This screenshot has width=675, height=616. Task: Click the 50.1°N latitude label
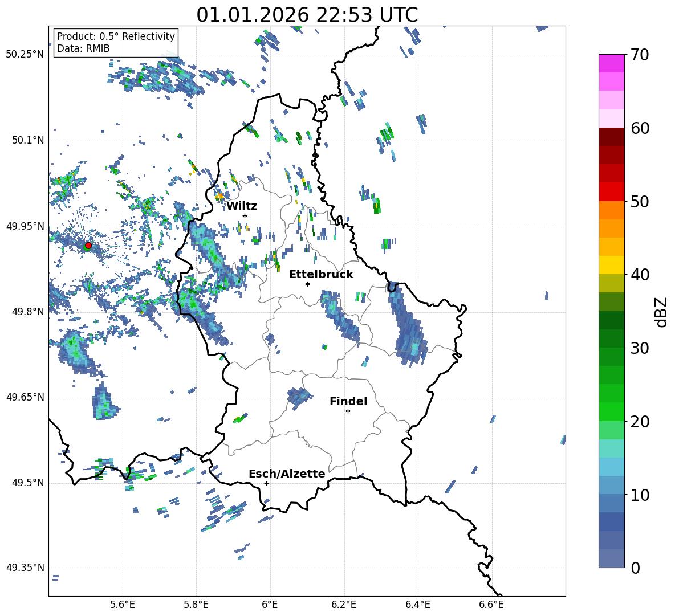pyautogui.click(x=28, y=140)
